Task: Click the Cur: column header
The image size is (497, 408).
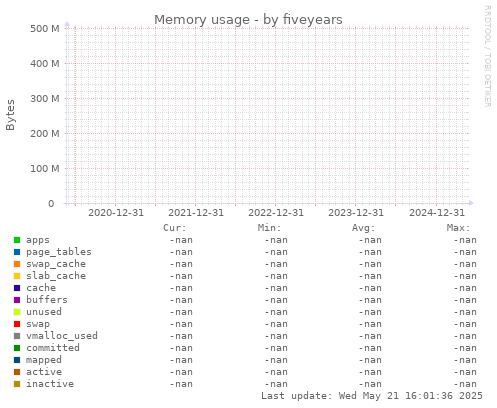Action: pos(175,228)
